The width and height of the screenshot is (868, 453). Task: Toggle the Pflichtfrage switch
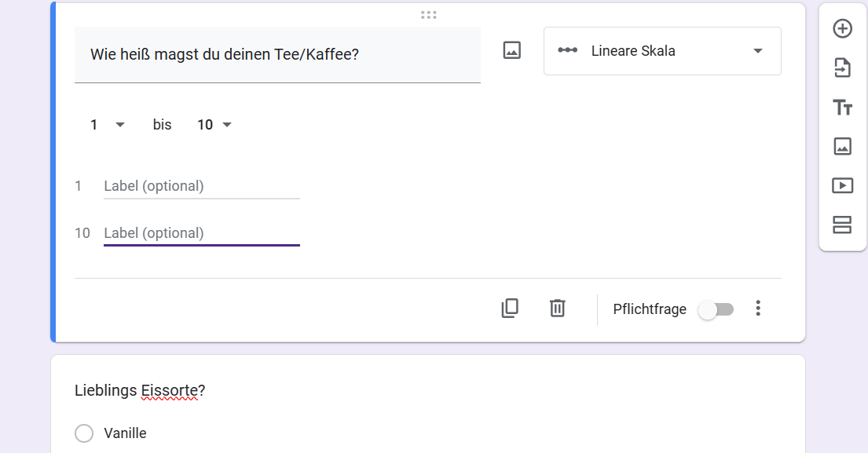click(716, 309)
